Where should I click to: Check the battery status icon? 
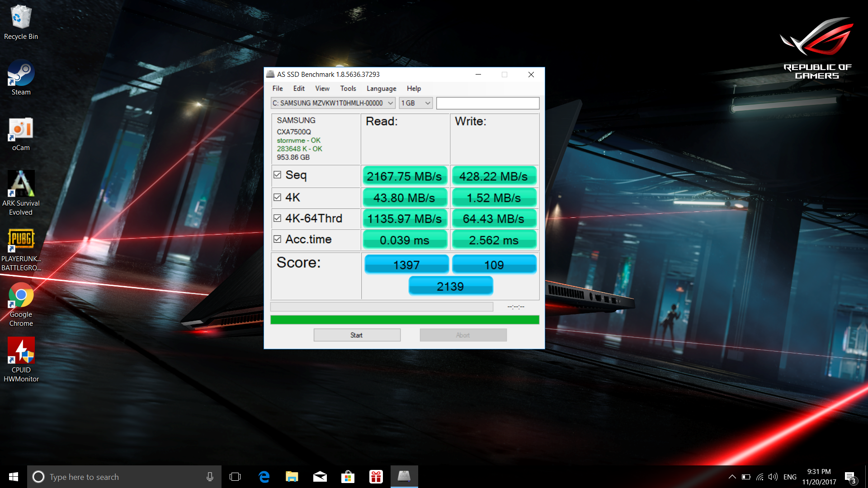pyautogui.click(x=746, y=477)
